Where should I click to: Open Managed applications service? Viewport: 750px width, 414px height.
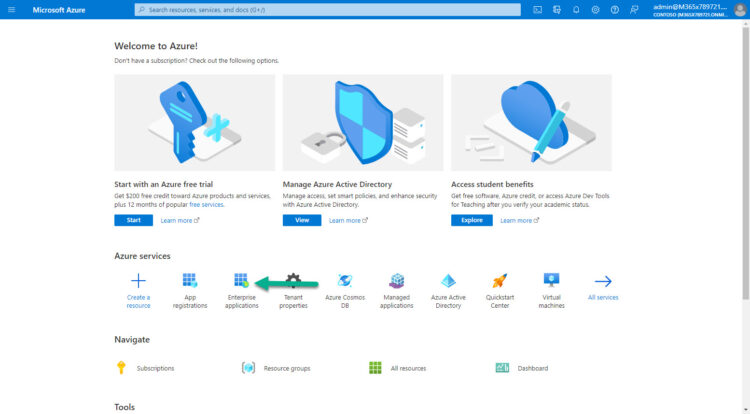click(397, 290)
